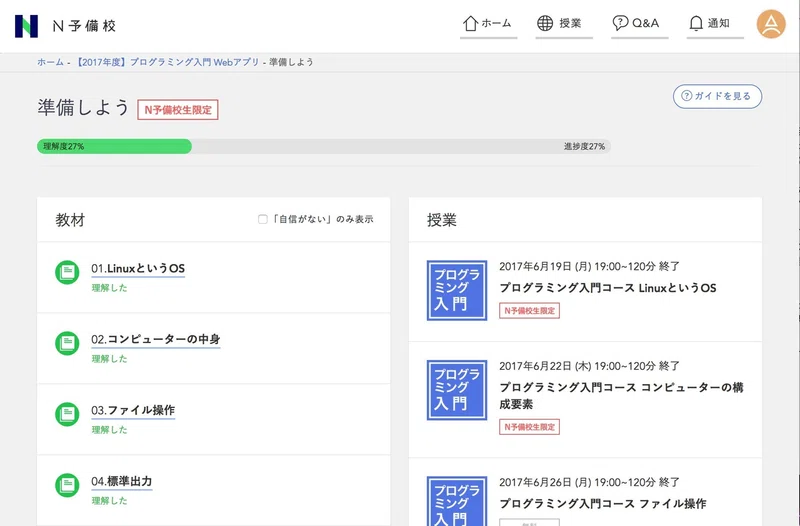Click the N予備校 site name text

tap(84, 26)
